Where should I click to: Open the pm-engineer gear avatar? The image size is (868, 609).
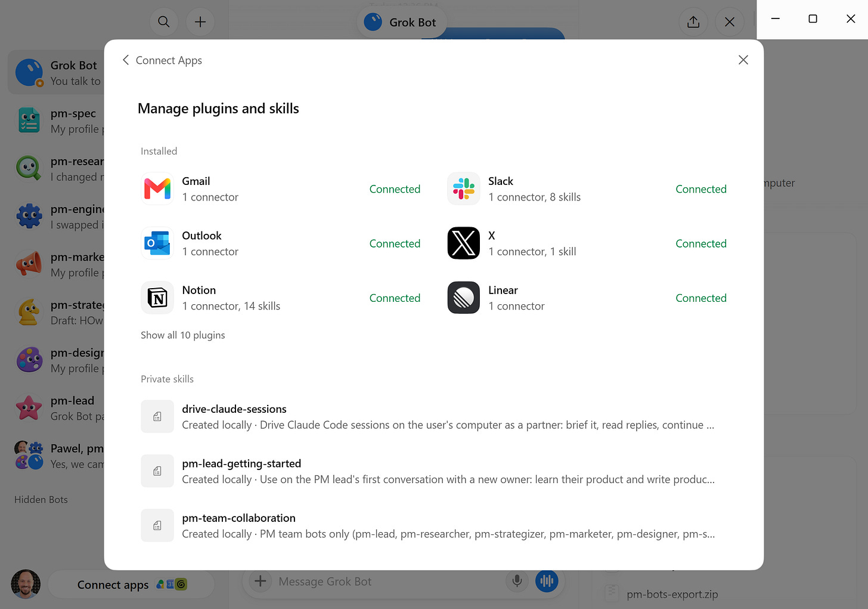(x=29, y=216)
